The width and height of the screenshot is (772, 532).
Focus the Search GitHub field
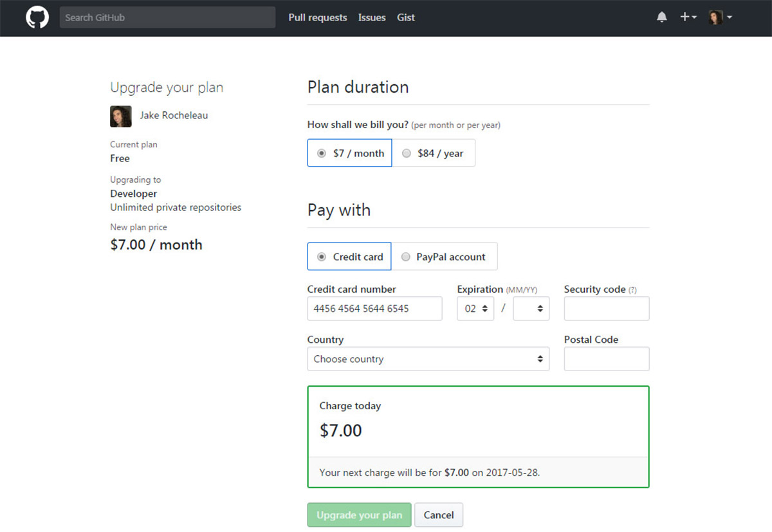(x=167, y=17)
